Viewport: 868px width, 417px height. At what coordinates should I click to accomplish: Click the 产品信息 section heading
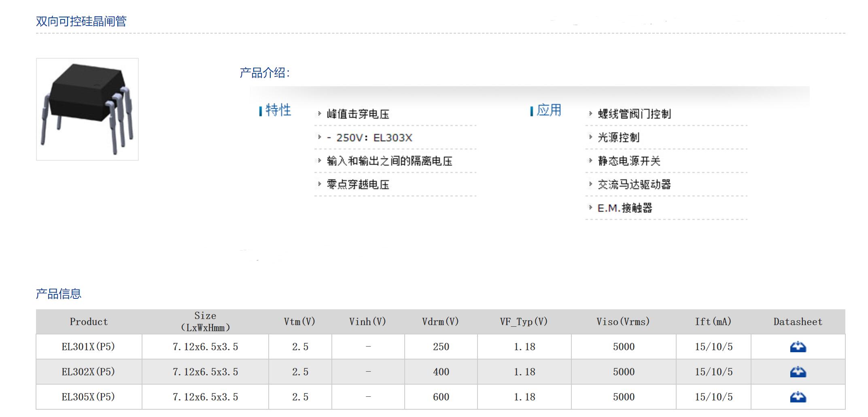click(59, 294)
